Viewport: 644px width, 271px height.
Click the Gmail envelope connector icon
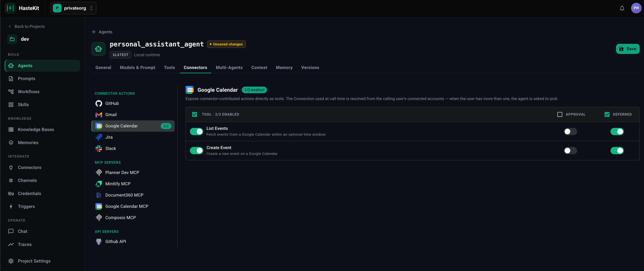click(x=99, y=115)
